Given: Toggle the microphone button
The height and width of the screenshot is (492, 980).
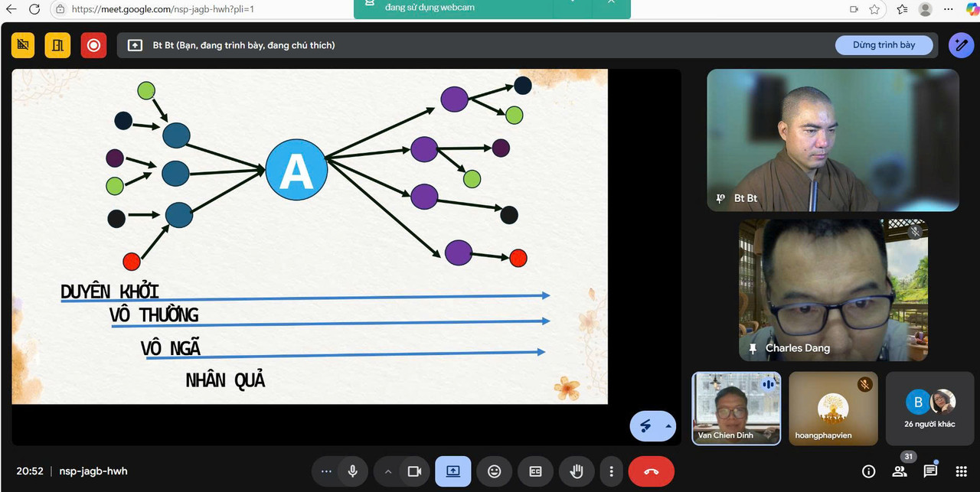Looking at the screenshot, I should click(353, 471).
